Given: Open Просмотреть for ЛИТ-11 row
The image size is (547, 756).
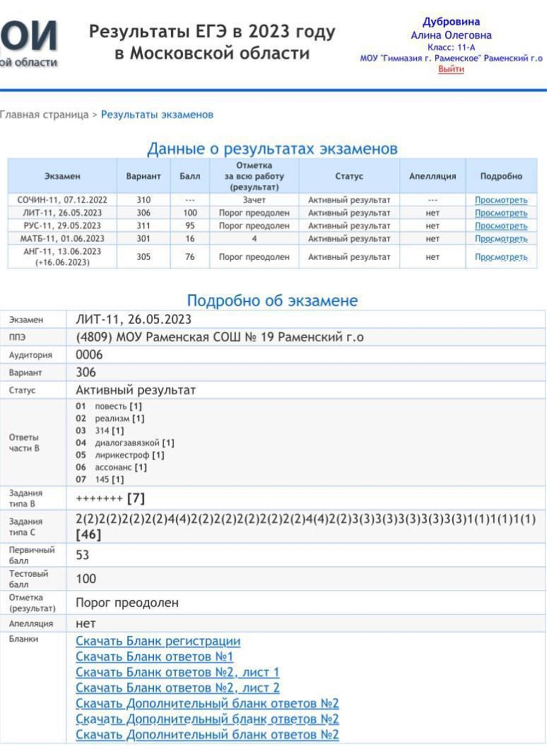Looking at the screenshot, I should pos(501,213).
